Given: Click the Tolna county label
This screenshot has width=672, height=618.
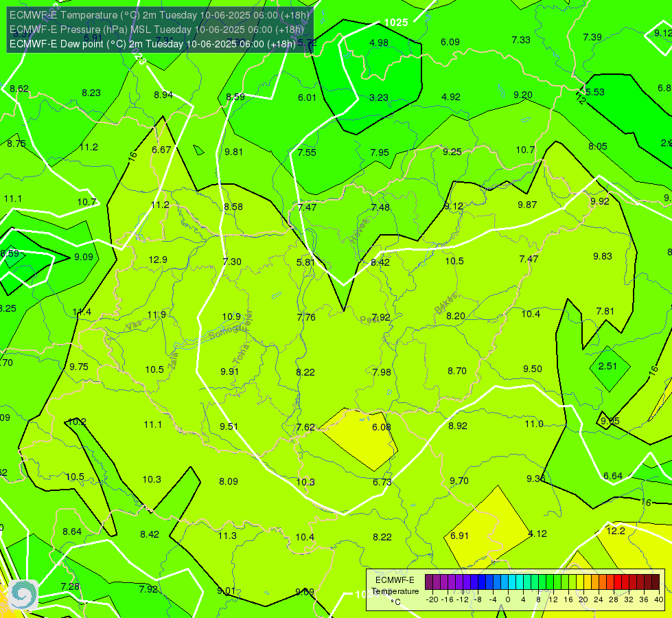Looking at the screenshot, I should pos(241,354).
